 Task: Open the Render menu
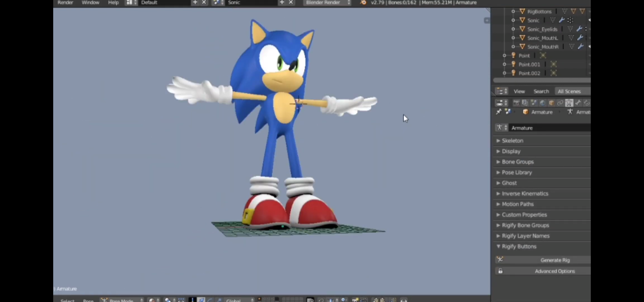pos(65,3)
